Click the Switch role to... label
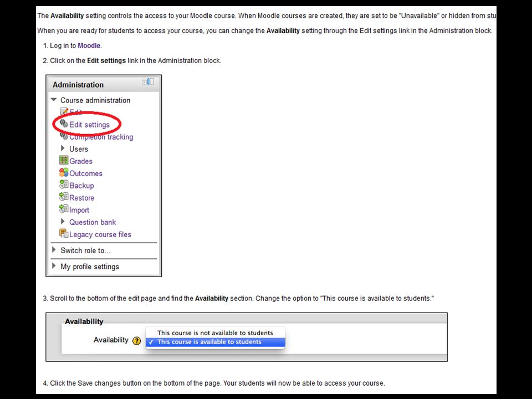 coord(85,250)
